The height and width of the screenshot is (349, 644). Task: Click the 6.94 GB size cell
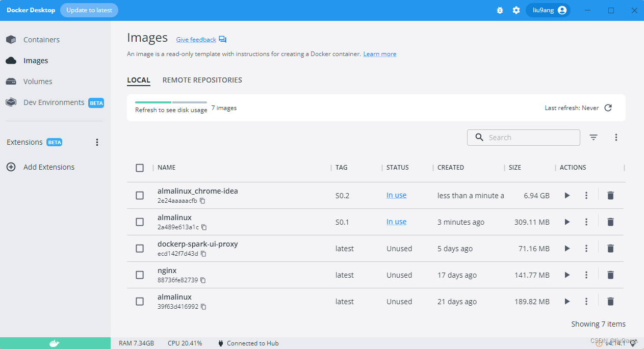pos(536,196)
